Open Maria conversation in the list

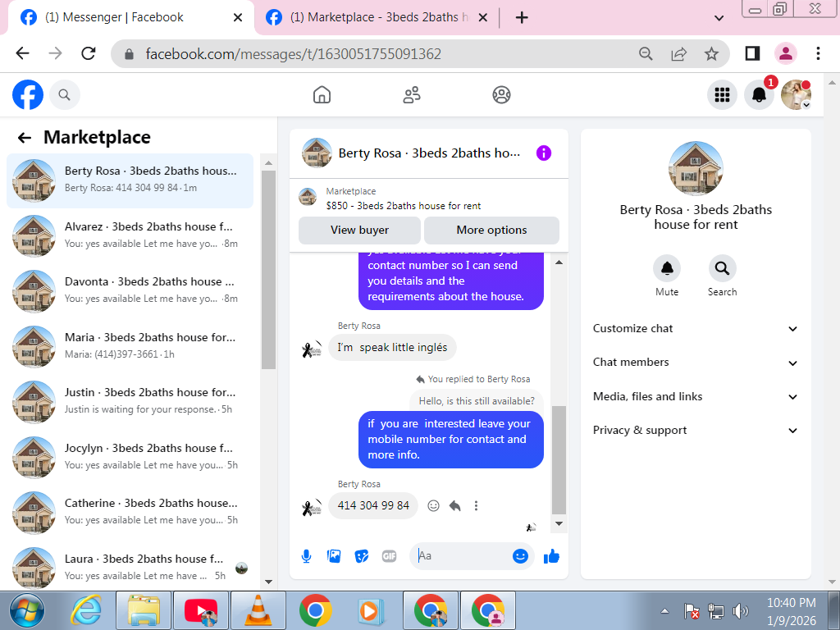130,347
